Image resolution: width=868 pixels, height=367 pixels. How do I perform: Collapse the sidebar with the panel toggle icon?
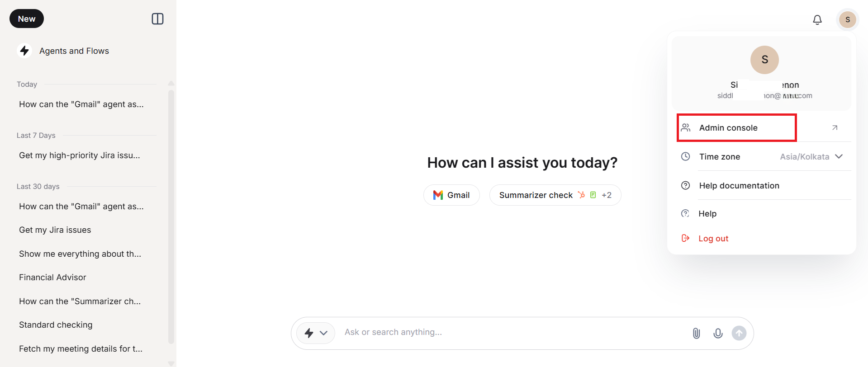(157, 19)
